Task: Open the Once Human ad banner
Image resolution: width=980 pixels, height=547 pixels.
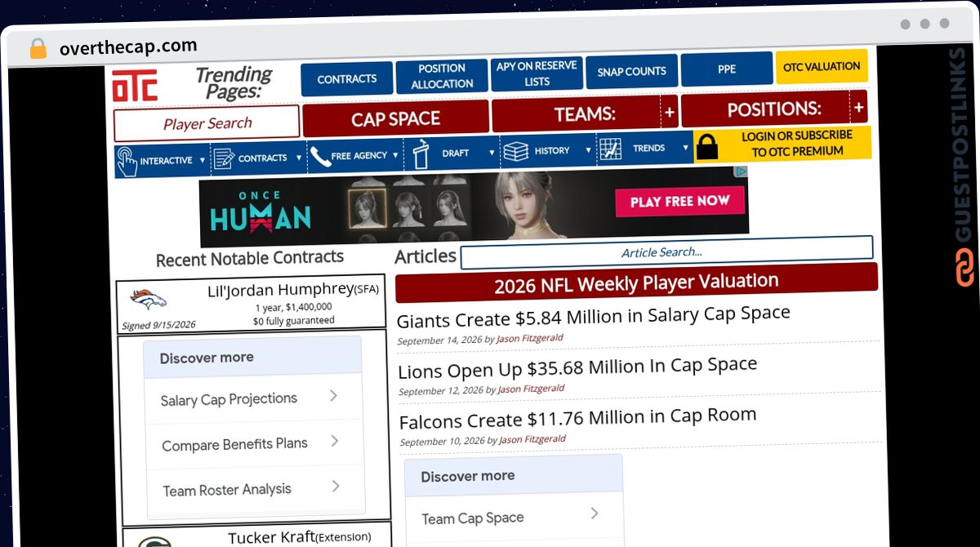Action: coord(474,207)
